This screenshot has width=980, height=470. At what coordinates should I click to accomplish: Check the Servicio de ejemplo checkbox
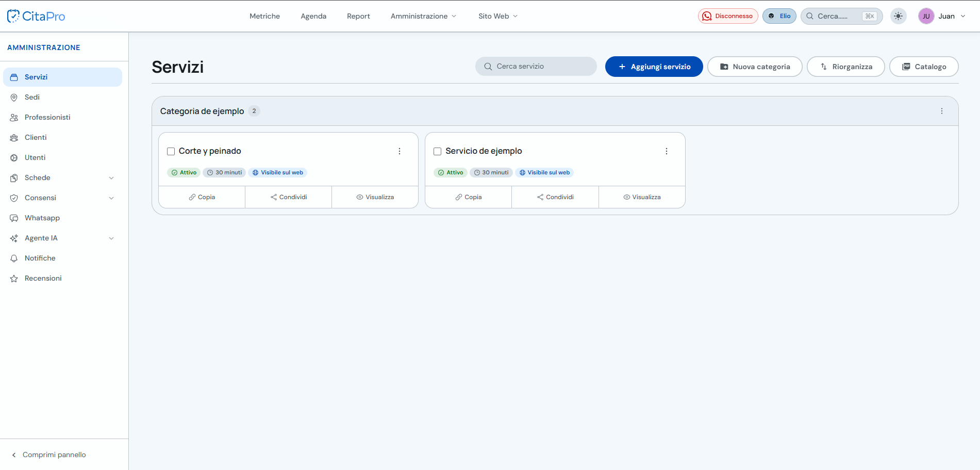[x=438, y=151]
